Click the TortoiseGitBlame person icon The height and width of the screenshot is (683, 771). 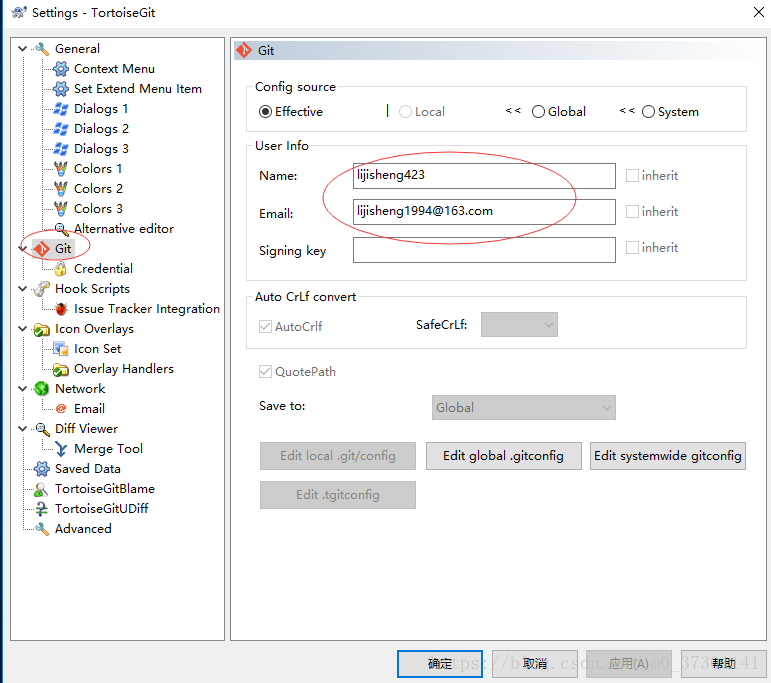coord(42,489)
